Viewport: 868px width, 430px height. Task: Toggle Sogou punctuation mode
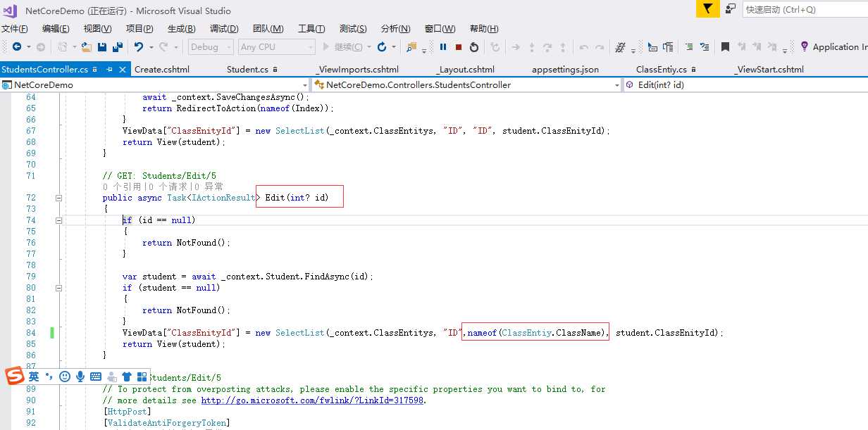point(49,377)
